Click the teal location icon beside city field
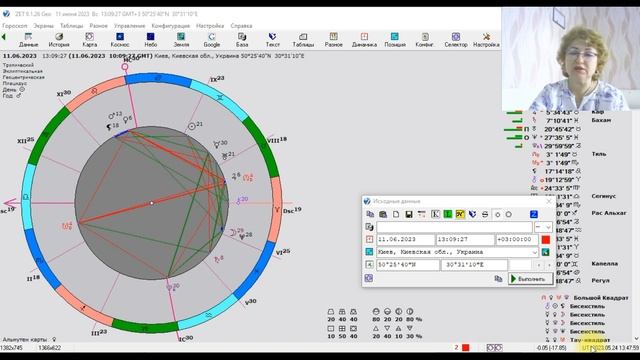This screenshot has width=640, height=360. click(x=369, y=252)
